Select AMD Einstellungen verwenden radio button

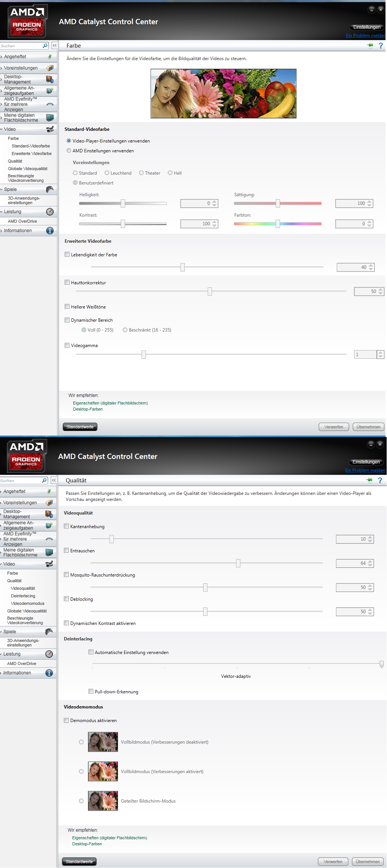[x=69, y=150]
